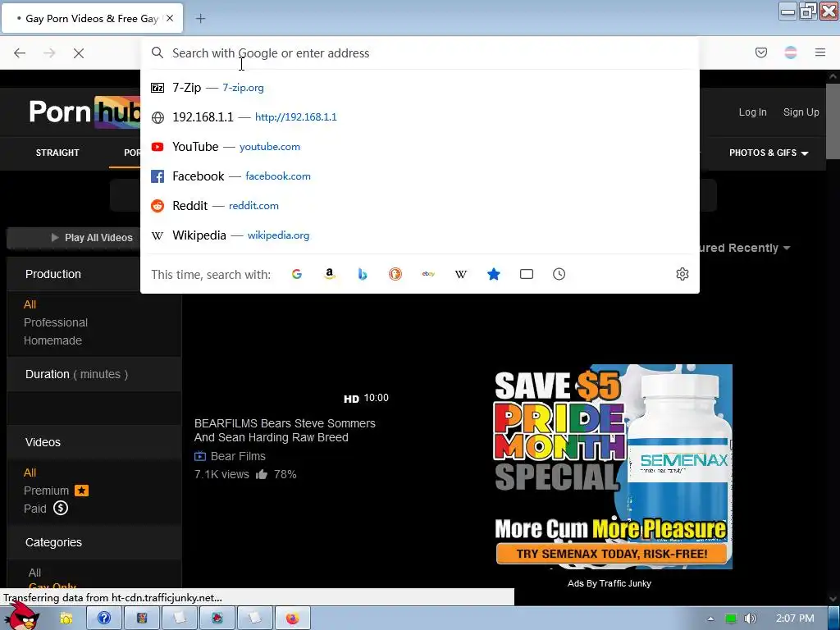Image resolution: width=840 pixels, height=630 pixels.
Task: Select the YouTube suggestion in address dropdown
Action: pyautogui.click(x=419, y=146)
